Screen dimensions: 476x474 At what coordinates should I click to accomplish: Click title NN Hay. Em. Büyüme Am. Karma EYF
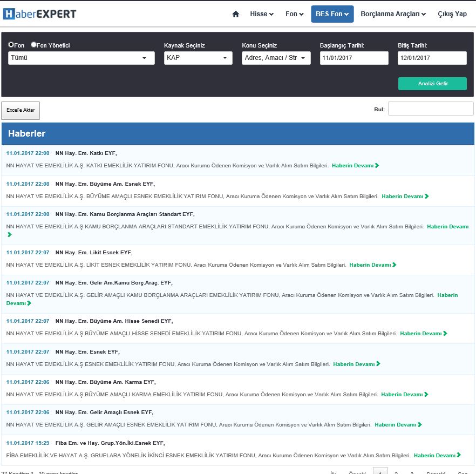point(106,382)
